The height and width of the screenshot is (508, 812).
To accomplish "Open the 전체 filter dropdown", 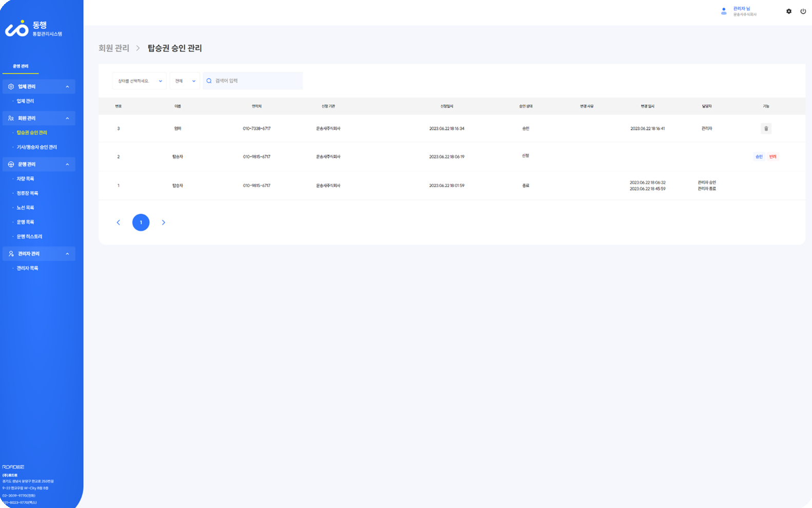I will (x=185, y=81).
